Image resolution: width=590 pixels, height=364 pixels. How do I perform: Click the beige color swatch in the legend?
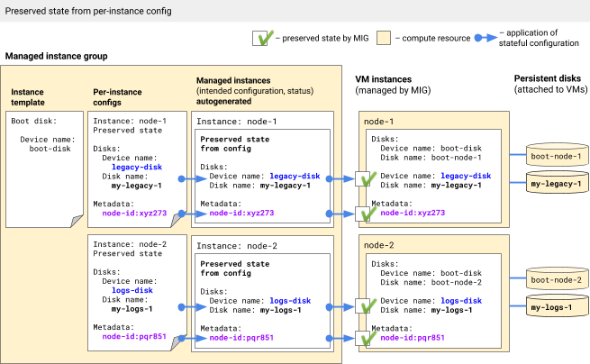click(x=383, y=39)
